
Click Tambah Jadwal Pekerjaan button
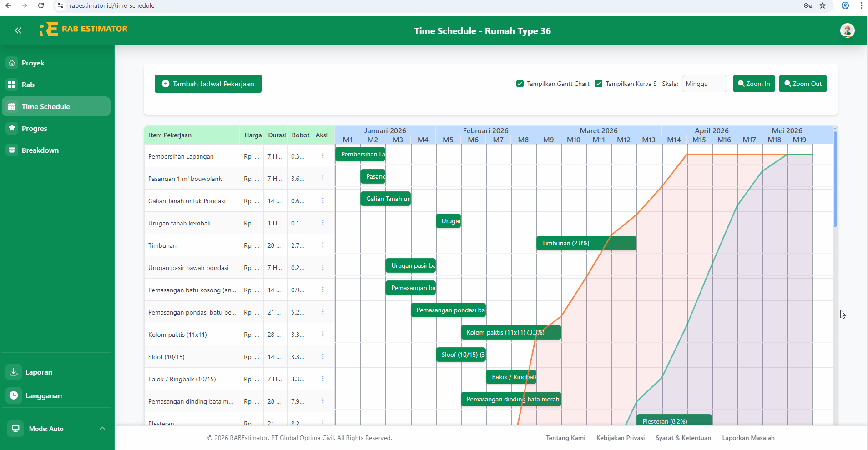coord(208,84)
